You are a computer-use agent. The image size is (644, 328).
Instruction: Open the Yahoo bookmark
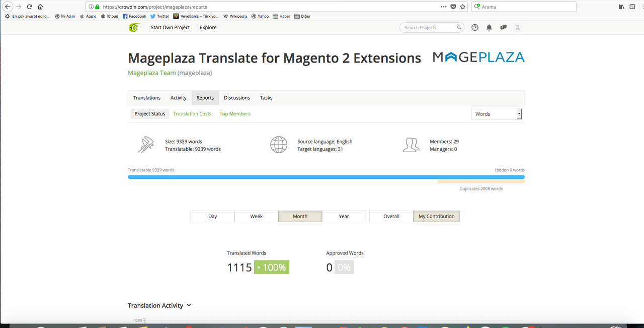pyautogui.click(x=260, y=16)
